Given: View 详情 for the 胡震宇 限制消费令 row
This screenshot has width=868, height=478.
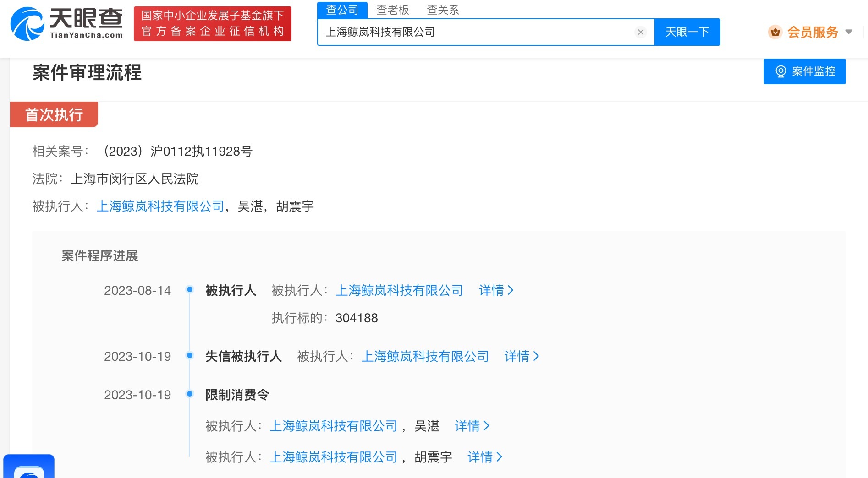Looking at the screenshot, I should tap(485, 457).
